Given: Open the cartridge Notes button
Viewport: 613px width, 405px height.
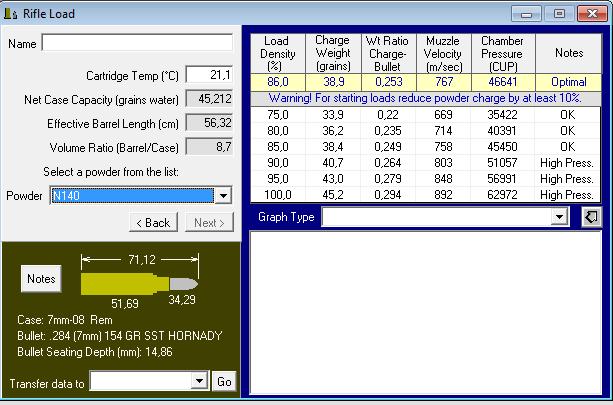Looking at the screenshot, I should click(41, 279).
